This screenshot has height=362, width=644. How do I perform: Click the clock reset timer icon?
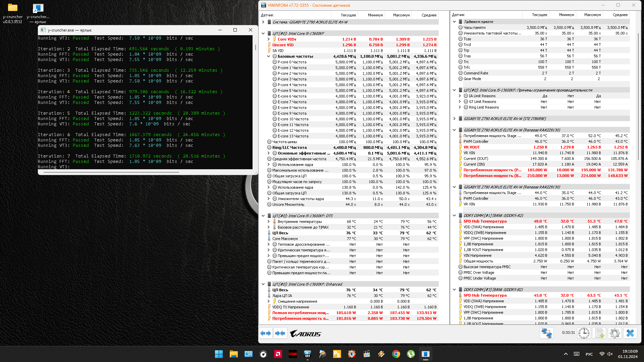point(584,333)
